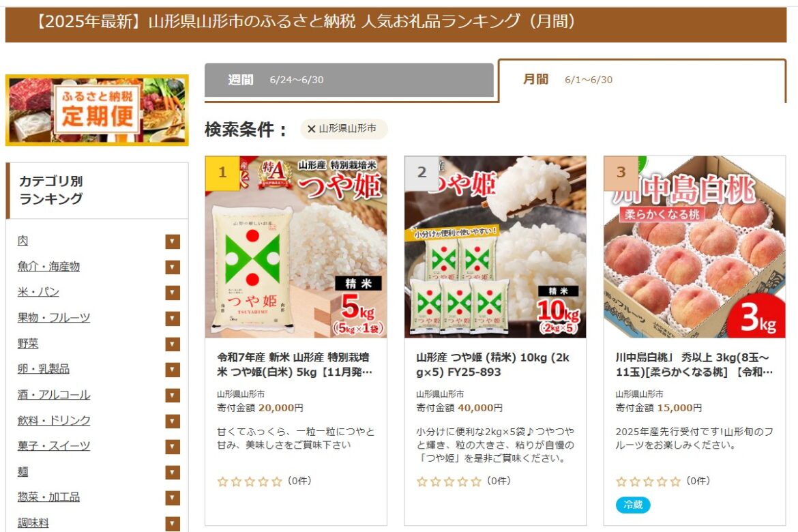Expand the 果物・フルーツ category arrow

coord(173,319)
